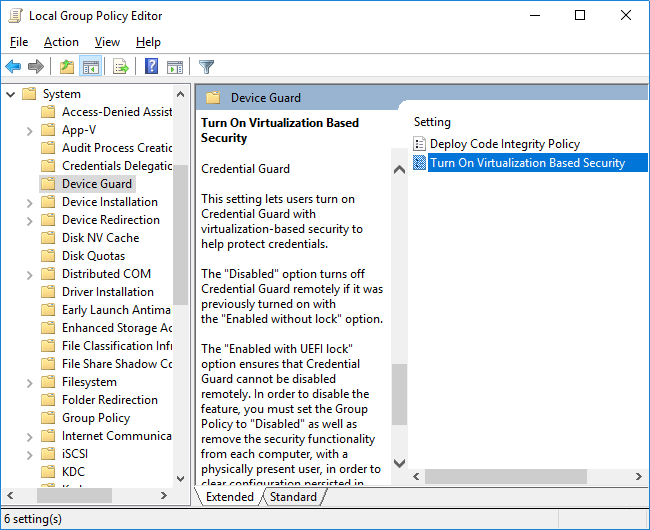The image size is (650, 530).
Task: Select the Device Guard folder in the tree
Action: pos(97,184)
